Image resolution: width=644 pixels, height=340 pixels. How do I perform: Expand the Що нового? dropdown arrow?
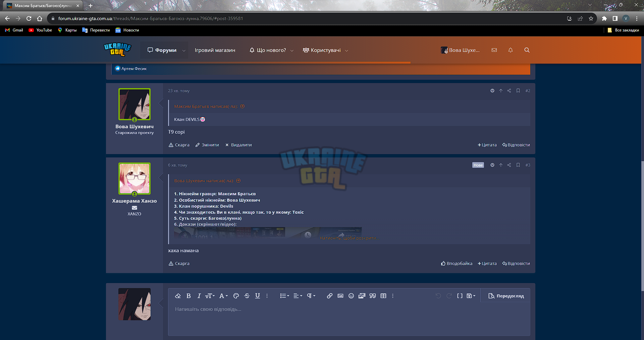tap(292, 51)
